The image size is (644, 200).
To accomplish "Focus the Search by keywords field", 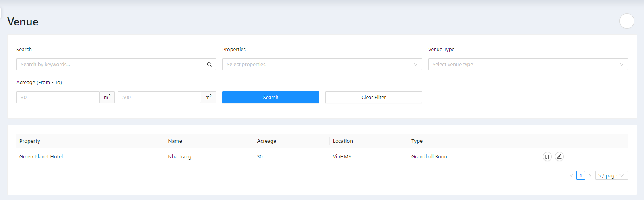I will pos(111,65).
